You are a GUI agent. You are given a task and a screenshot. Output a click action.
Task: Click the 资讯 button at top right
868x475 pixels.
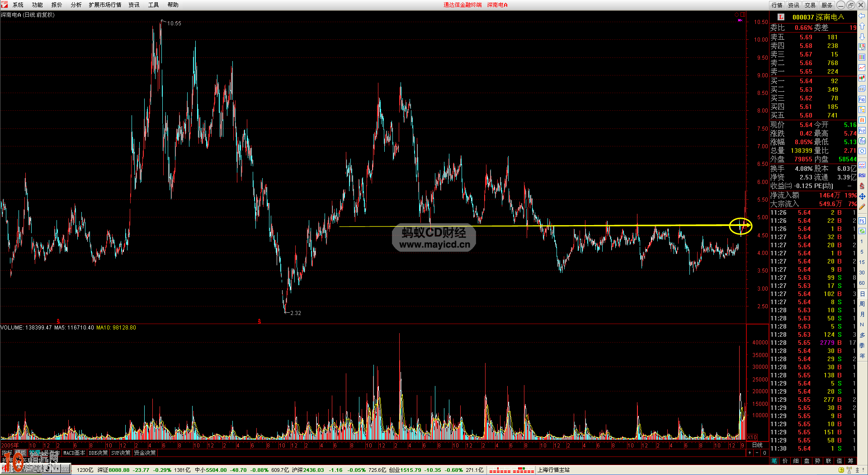[x=794, y=5]
